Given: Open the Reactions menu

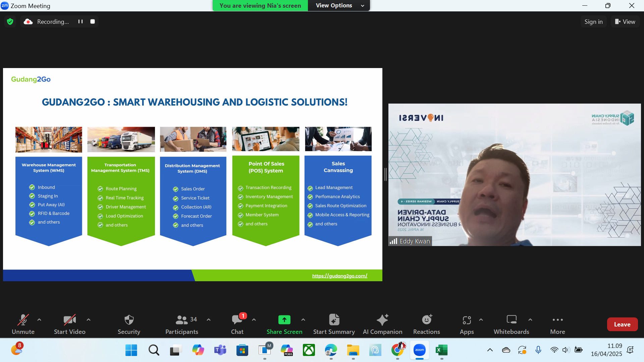Looking at the screenshot, I should point(427,324).
